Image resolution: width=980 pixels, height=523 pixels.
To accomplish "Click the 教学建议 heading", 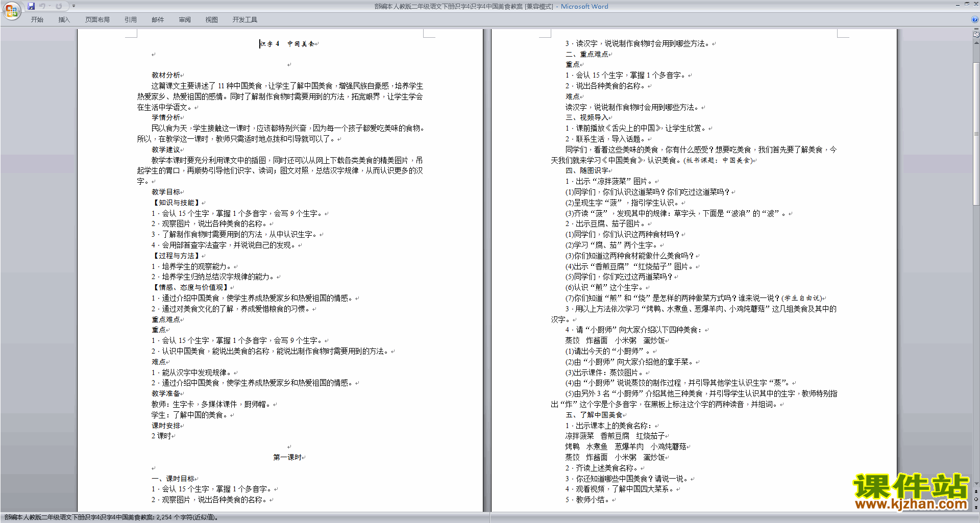I will click(x=166, y=150).
